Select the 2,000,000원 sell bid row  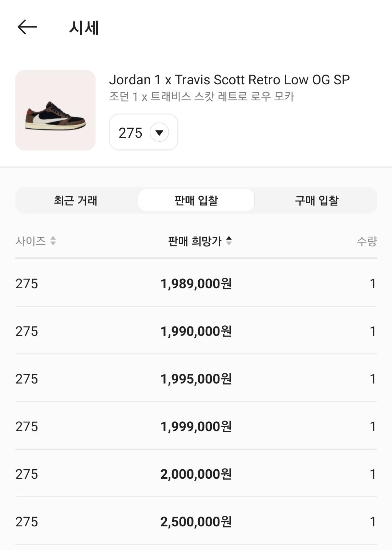196,474
